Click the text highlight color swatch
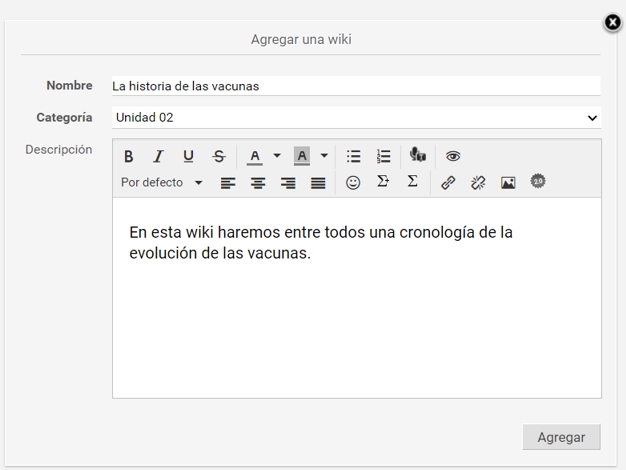The image size is (626, 470). coord(302,156)
